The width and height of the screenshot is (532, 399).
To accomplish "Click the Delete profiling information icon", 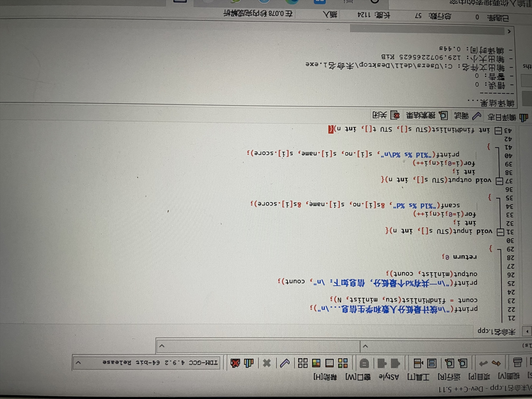I will point(235,363).
